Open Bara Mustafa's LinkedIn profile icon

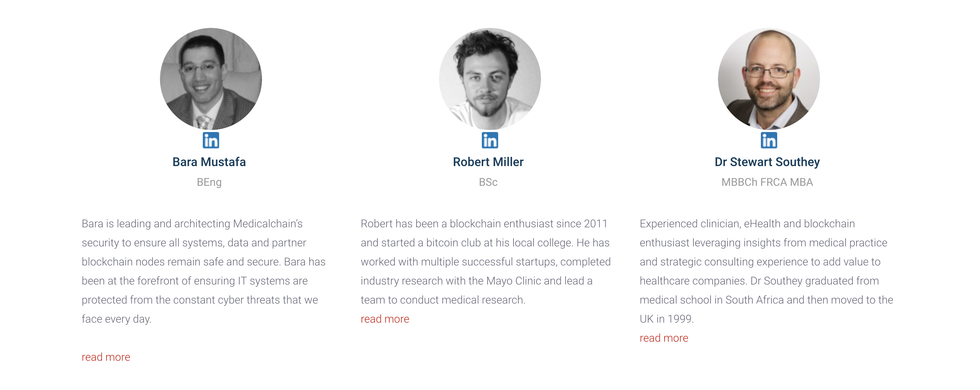pyautogui.click(x=211, y=141)
